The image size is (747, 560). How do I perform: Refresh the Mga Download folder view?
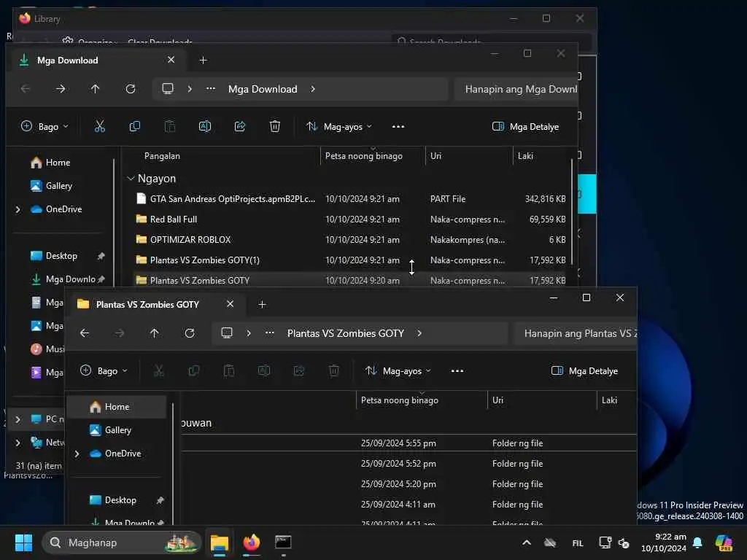(131, 89)
